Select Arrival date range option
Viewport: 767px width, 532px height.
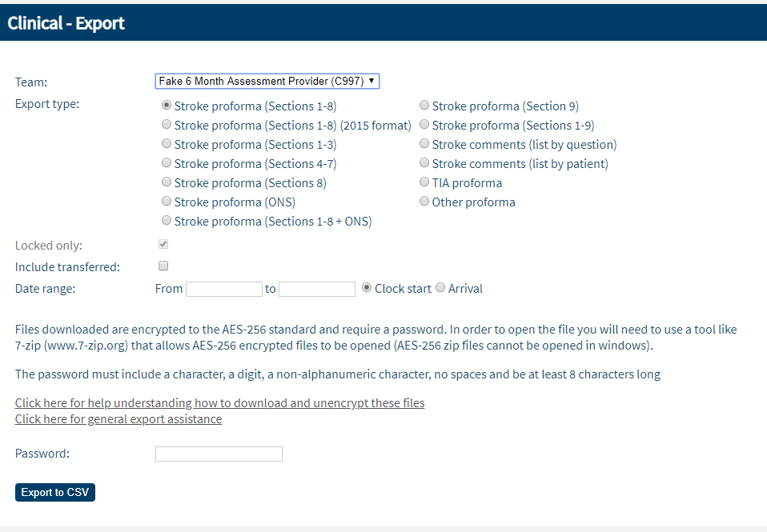tap(440, 288)
